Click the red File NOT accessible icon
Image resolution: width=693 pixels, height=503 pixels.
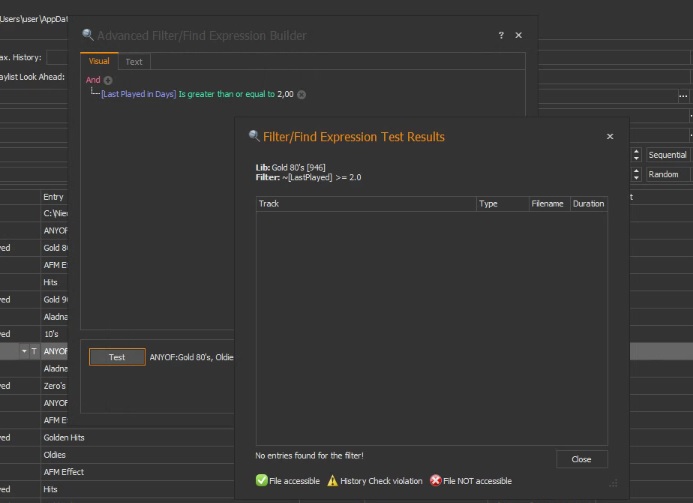coord(435,481)
